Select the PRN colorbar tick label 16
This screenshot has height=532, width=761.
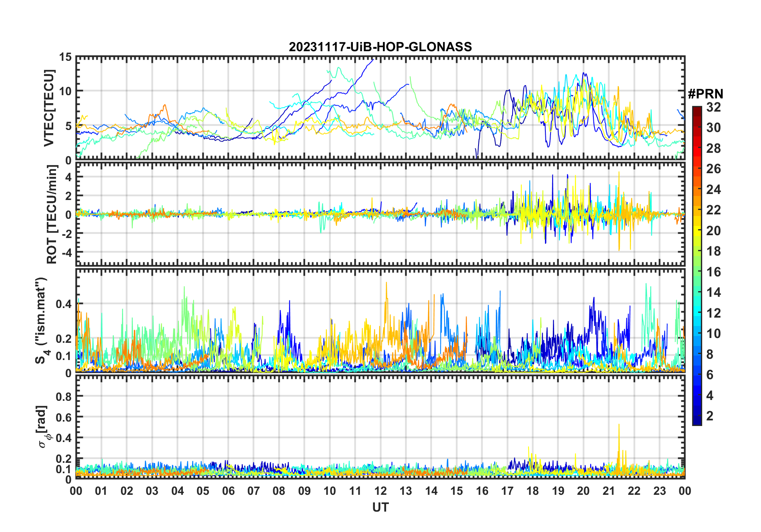[713, 272]
